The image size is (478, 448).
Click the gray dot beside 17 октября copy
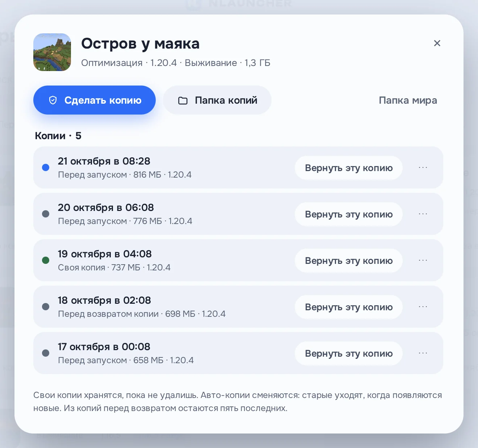(x=46, y=353)
